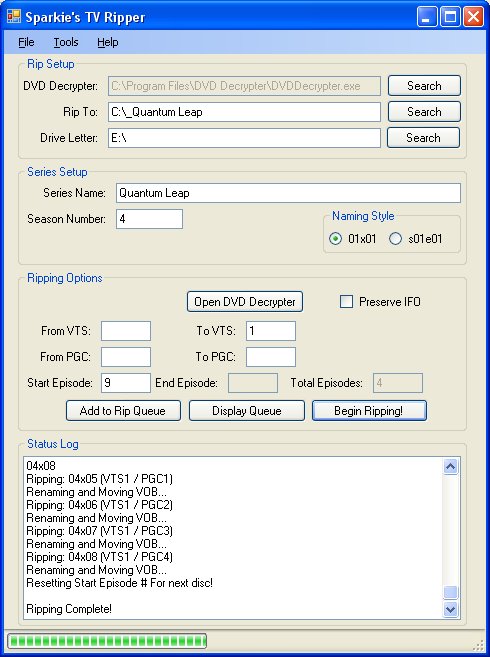Click Add to Rip Queue
The height and width of the screenshot is (657, 490).
pos(123,411)
